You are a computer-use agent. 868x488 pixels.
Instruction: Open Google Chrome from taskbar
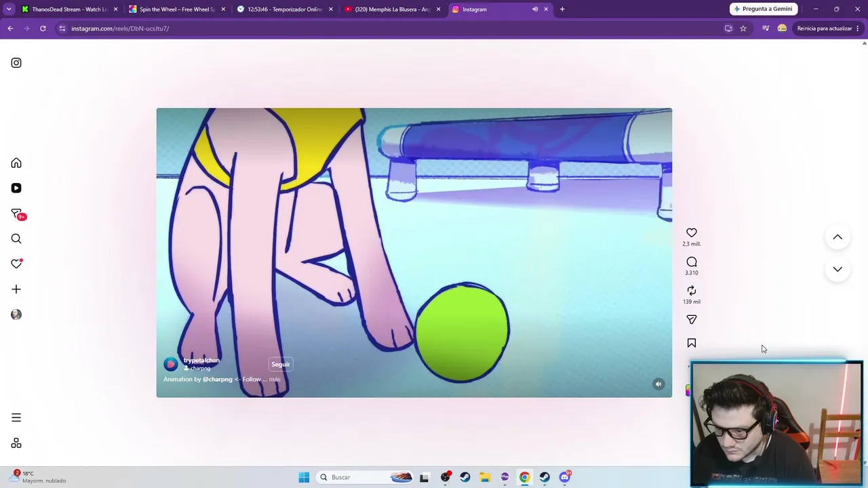525,477
